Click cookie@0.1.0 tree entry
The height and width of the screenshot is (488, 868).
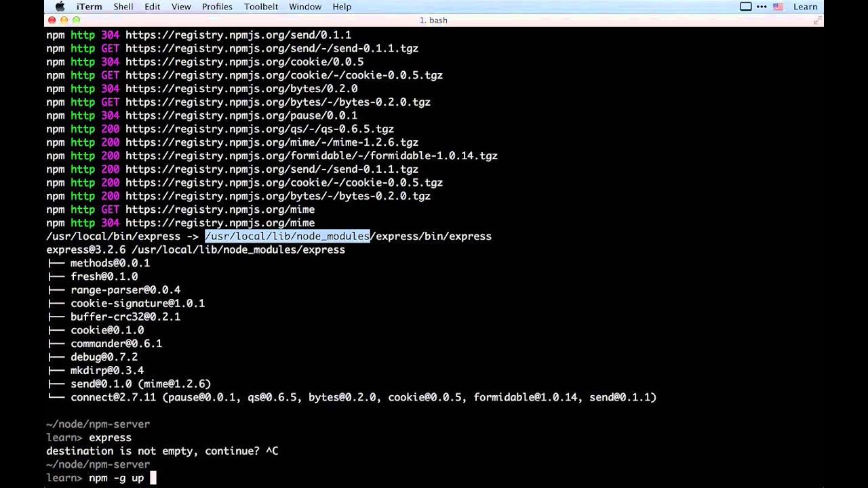107,331
